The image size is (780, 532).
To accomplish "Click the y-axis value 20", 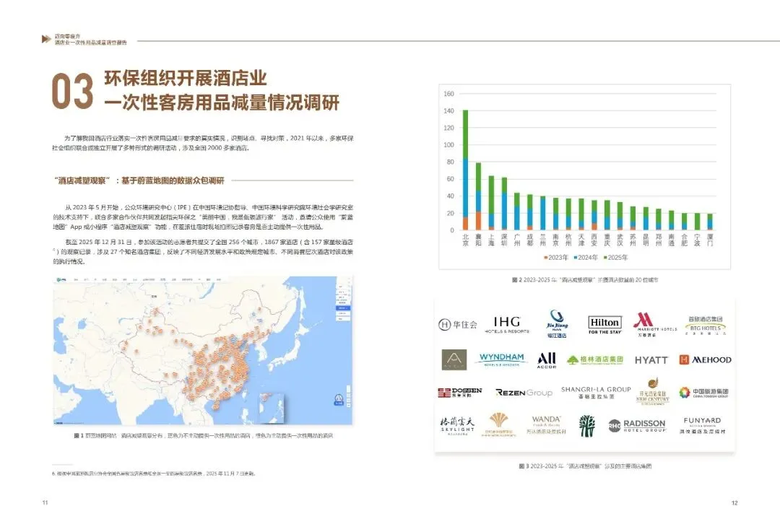I will [x=451, y=213].
